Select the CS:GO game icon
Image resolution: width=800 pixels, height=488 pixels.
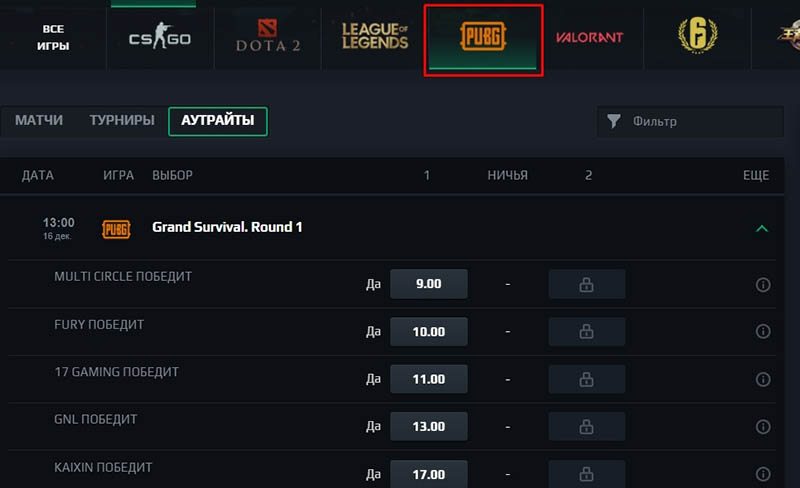[160, 36]
